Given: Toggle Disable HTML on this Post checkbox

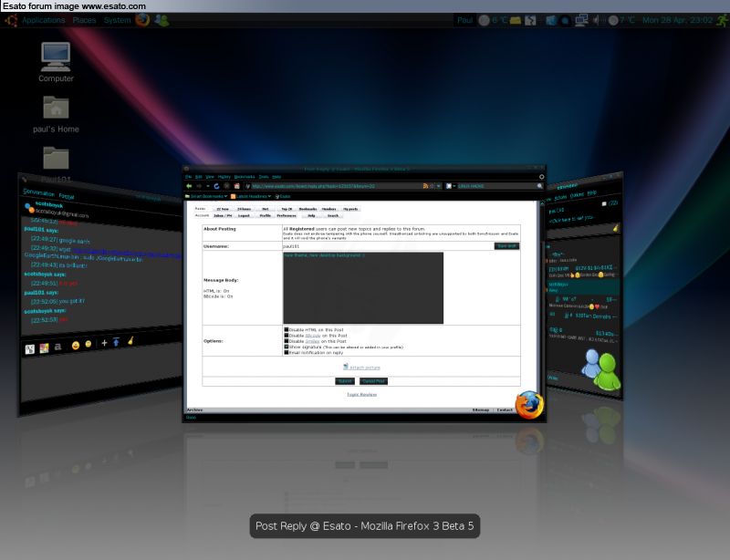Looking at the screenshot, I should click(x=287, y=329).
